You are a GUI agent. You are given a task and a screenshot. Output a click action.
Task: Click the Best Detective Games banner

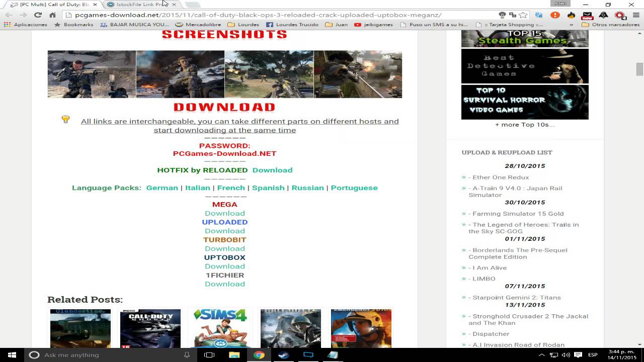[x=525, y=66]
